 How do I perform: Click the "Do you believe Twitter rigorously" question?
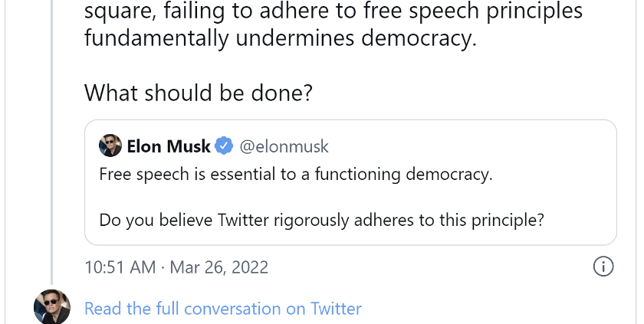pos(321,220)
